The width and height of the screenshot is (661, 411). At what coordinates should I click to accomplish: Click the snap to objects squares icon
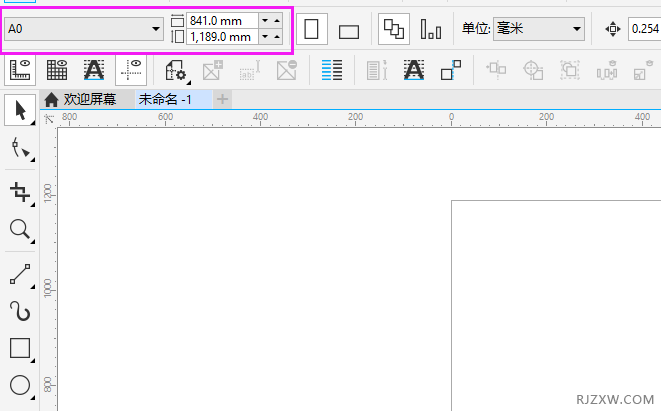coord(451,70)
